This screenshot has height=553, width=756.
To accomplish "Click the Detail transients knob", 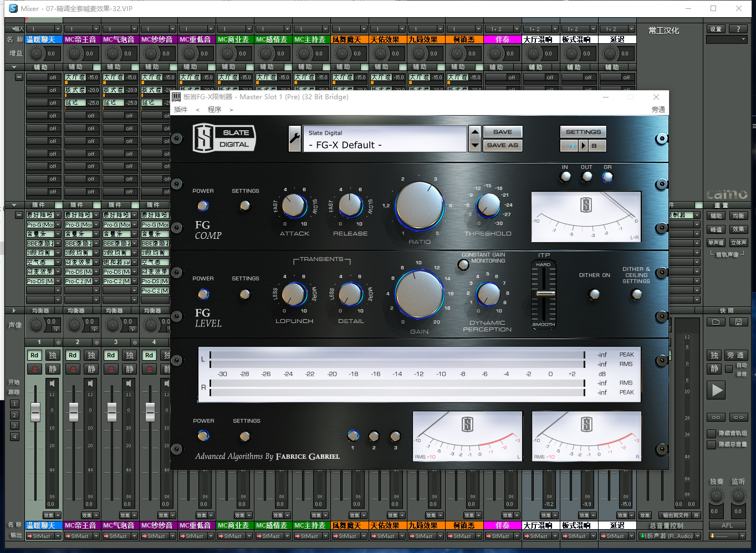I will click(x=350, y=294).
